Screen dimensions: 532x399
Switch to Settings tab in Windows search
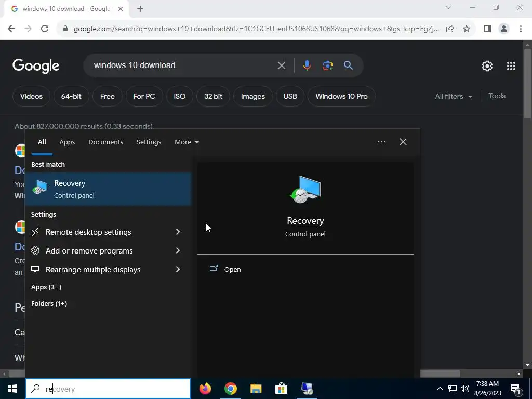(149, 142)
